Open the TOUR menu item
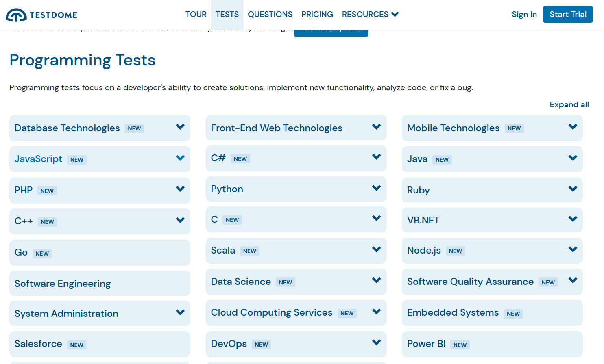The height and width of the screenshot is (364, 604). 196,15
